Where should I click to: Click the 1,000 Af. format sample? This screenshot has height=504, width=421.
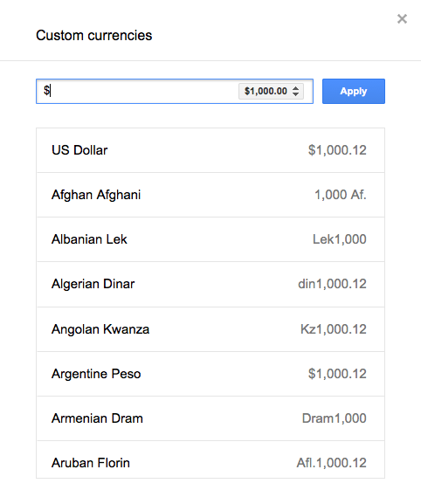tap(341, 195)
